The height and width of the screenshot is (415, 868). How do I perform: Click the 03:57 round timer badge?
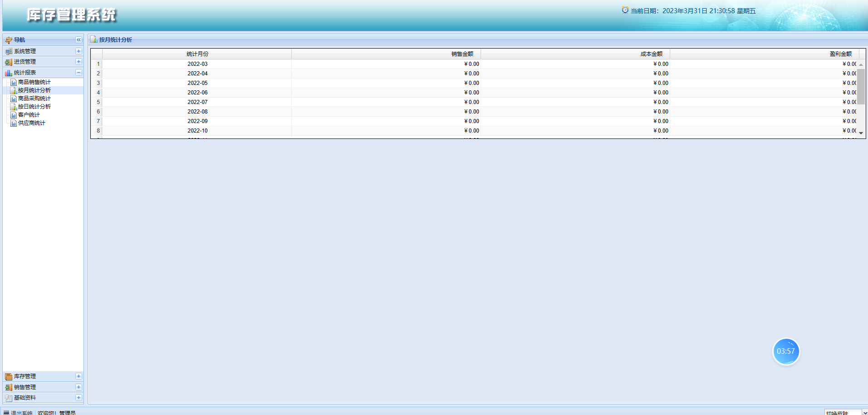[786, 351]
